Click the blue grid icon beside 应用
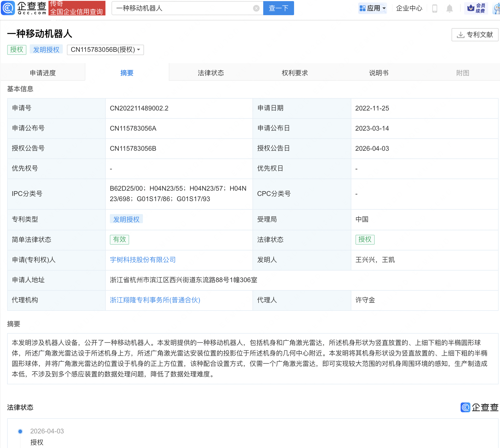The image size is (500, 448). 363,8
